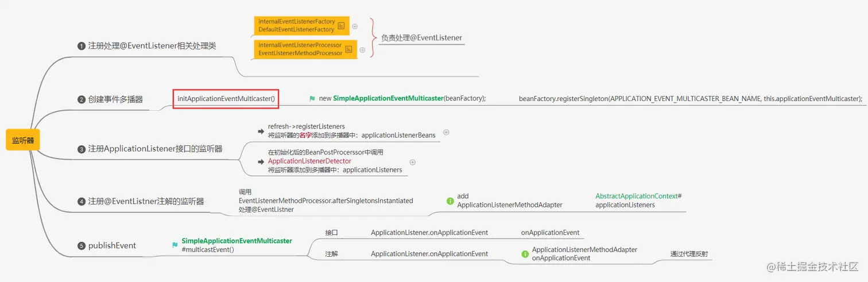
Task: Click blue flag icon beside #multicastEvent()
Action: [x=175, y=245]
